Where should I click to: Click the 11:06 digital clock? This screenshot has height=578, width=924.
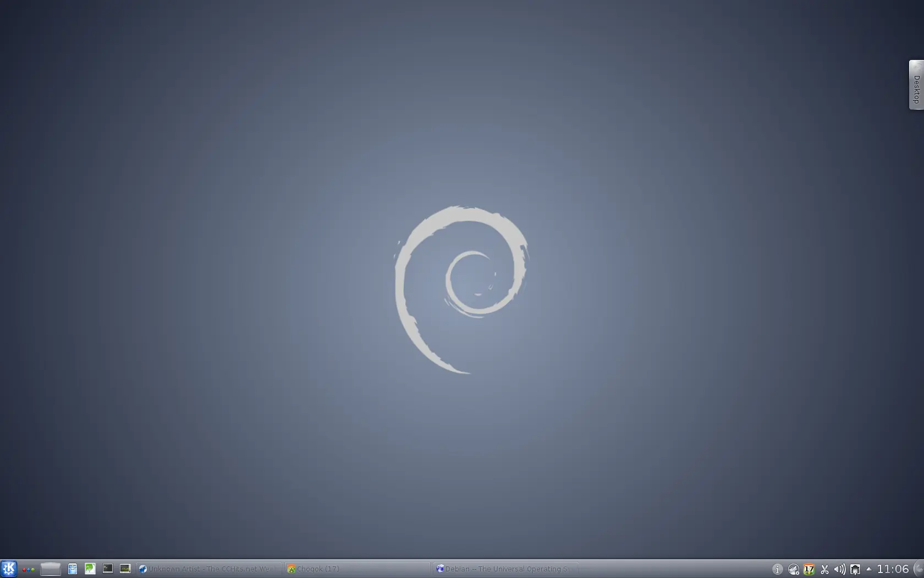[893, 569]
